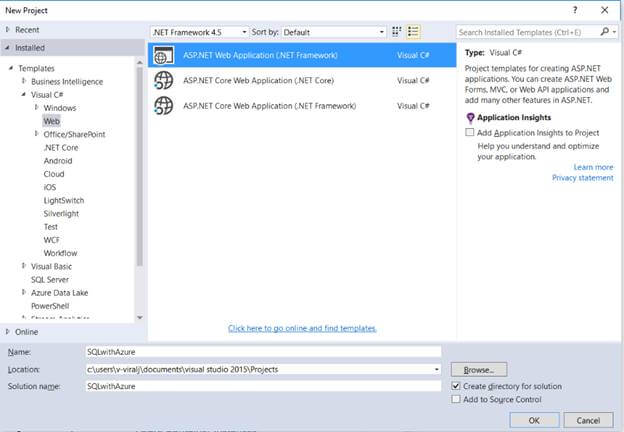The height and width of the screenshot is (432, 624).
Task: Collapse the Templates tree node
Action: click(x=11, y=68)
